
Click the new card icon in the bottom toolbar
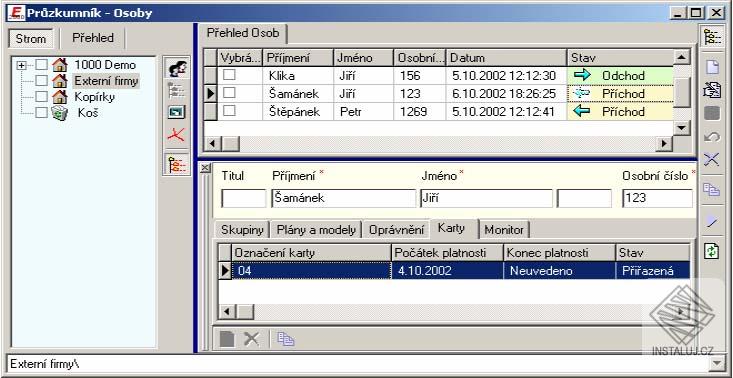coord(227,339)
